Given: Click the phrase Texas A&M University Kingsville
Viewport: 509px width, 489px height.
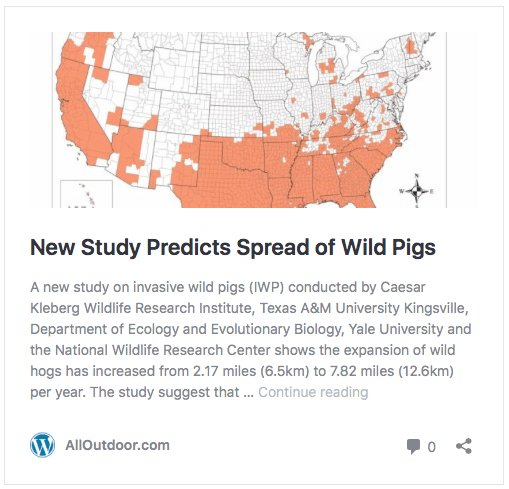Looking at the screenshot, I should click(364, 308).
